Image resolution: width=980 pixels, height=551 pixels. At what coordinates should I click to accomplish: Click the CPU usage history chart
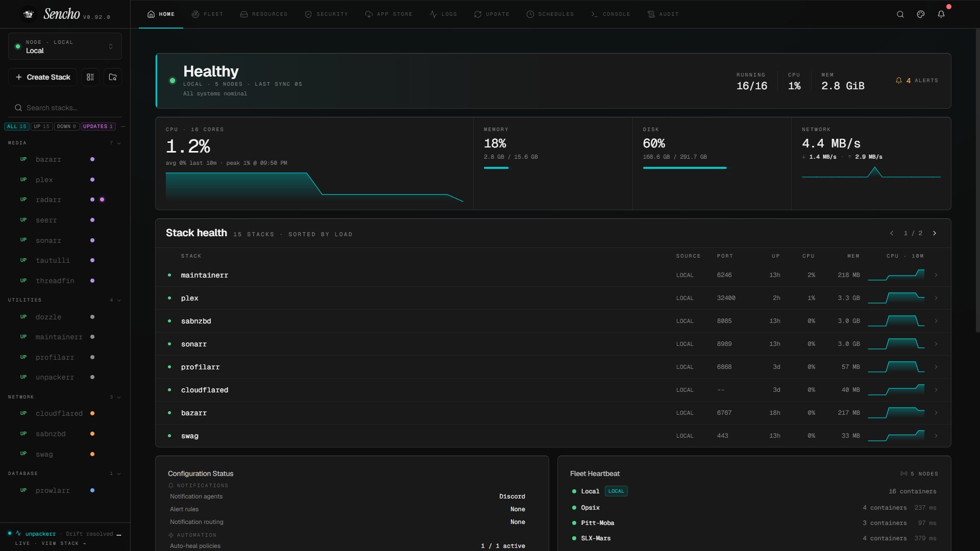(x=314, y=187)
